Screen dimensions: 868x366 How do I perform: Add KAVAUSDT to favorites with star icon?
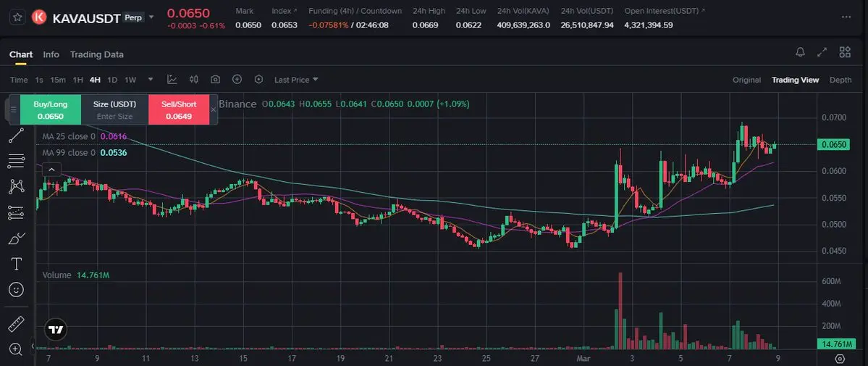tap(17, 17)
